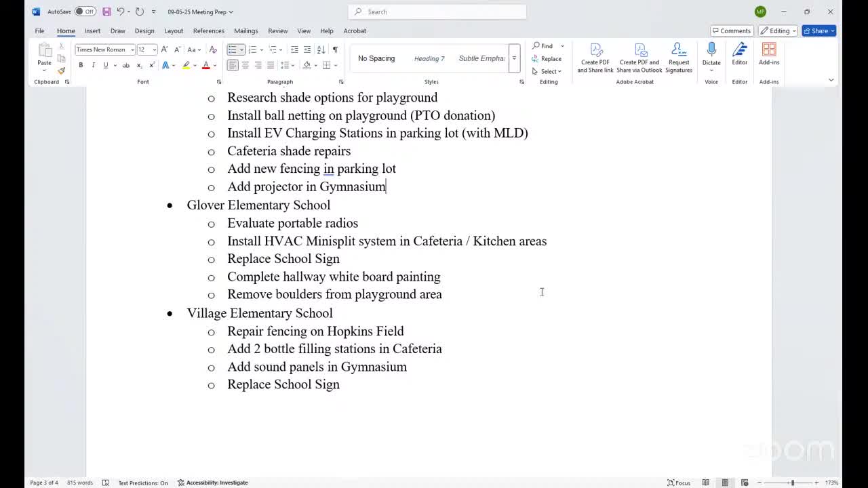Expand the multilevel list dropdown
Image resolution: width=868 pixels, height=488 pixels.
281,49
